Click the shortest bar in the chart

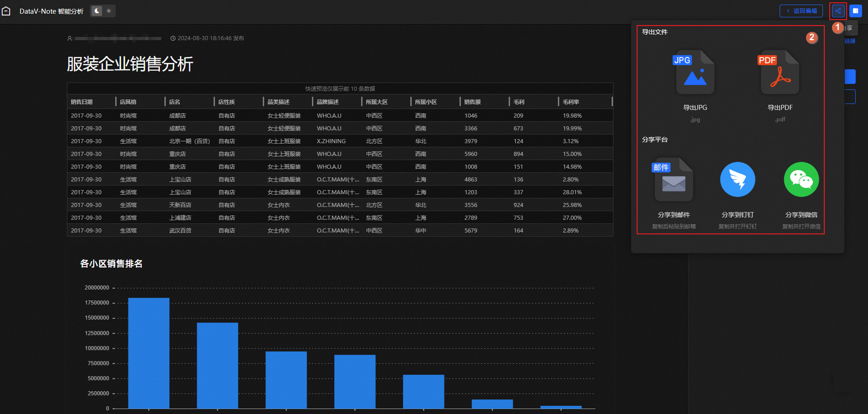(x=561, y=407)
